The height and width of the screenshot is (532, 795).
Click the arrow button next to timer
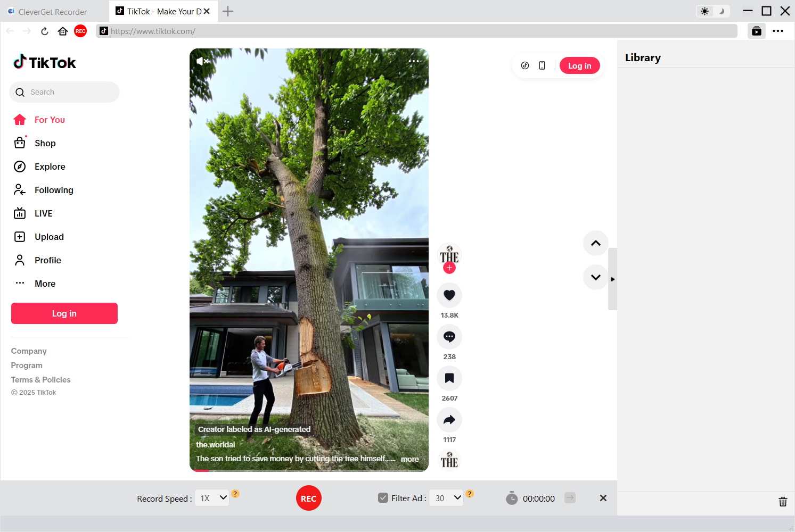[x=570, y=498]
